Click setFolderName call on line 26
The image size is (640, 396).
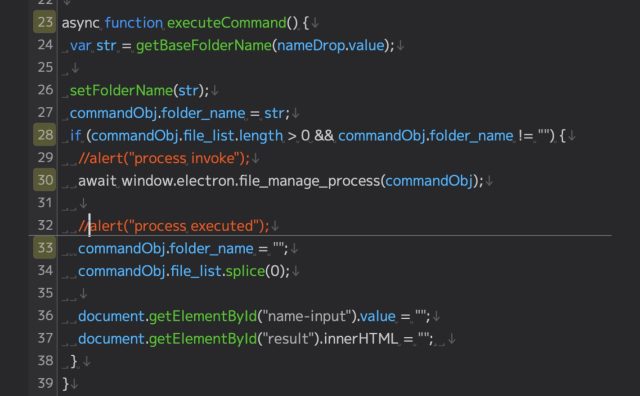[x=121, y=90]
